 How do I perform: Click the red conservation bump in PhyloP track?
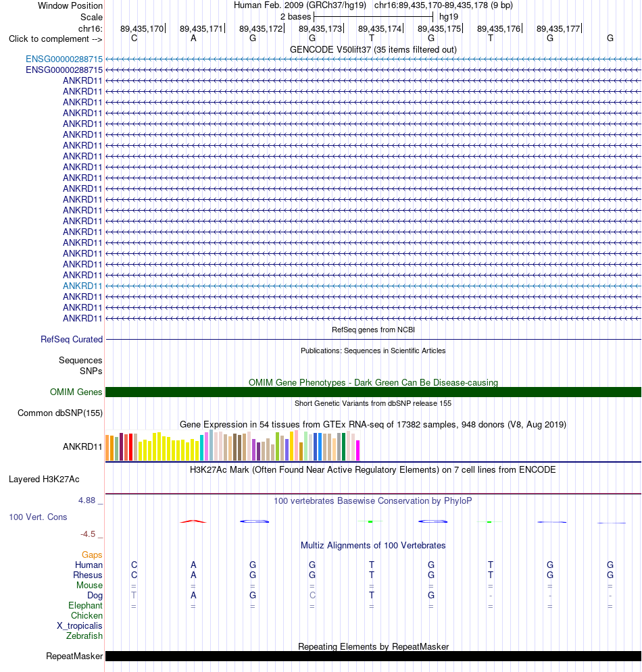pyautogui.click(x=193, y=521)
